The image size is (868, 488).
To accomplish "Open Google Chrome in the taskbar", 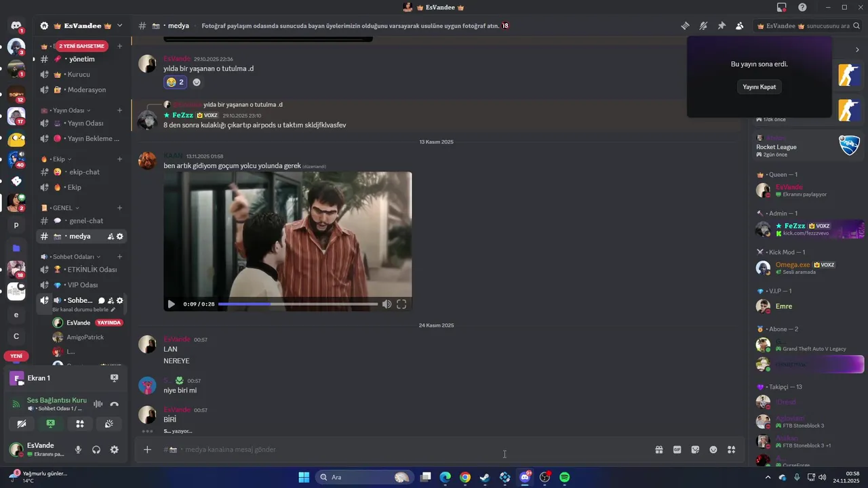I will [465, 477].
